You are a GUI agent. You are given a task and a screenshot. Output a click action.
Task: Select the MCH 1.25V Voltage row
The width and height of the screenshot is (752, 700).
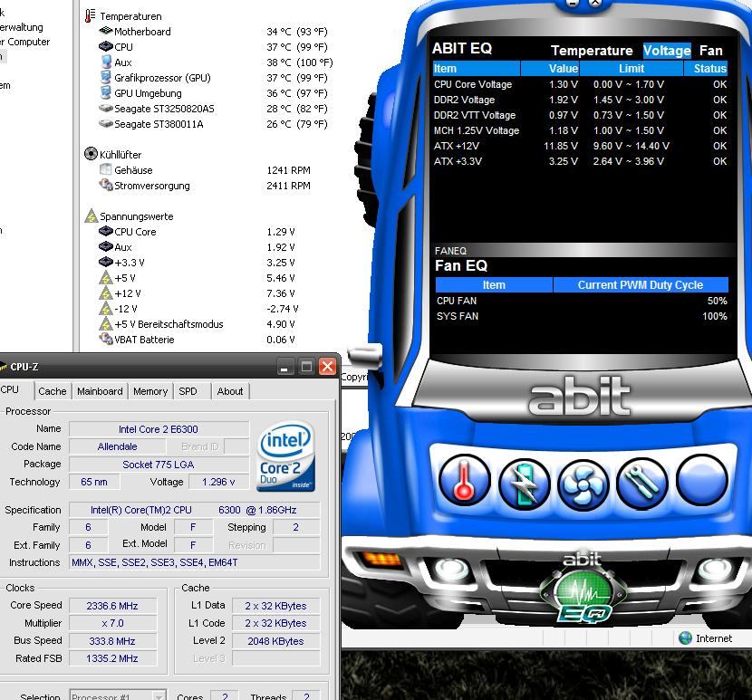click(x=580, y=130)
